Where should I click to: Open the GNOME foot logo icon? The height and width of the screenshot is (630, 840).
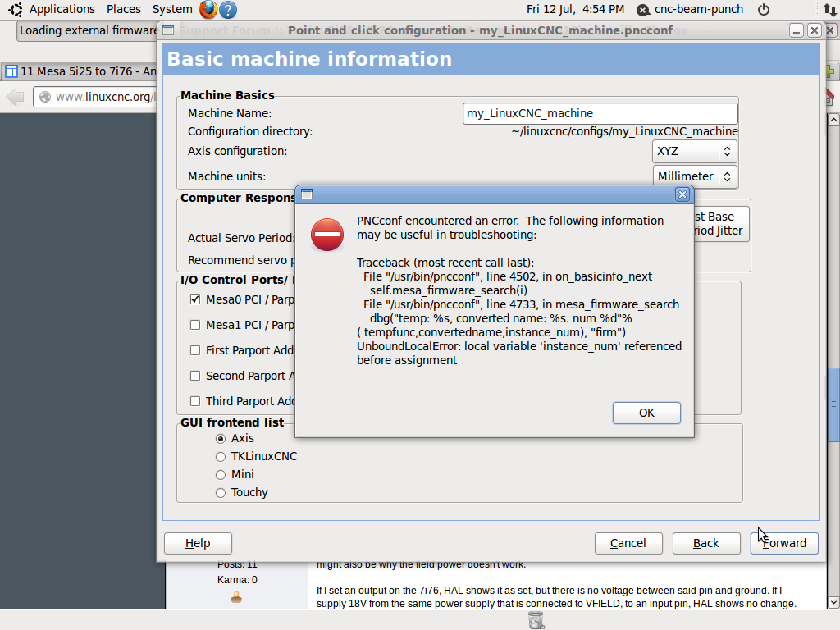pos(15,9)
